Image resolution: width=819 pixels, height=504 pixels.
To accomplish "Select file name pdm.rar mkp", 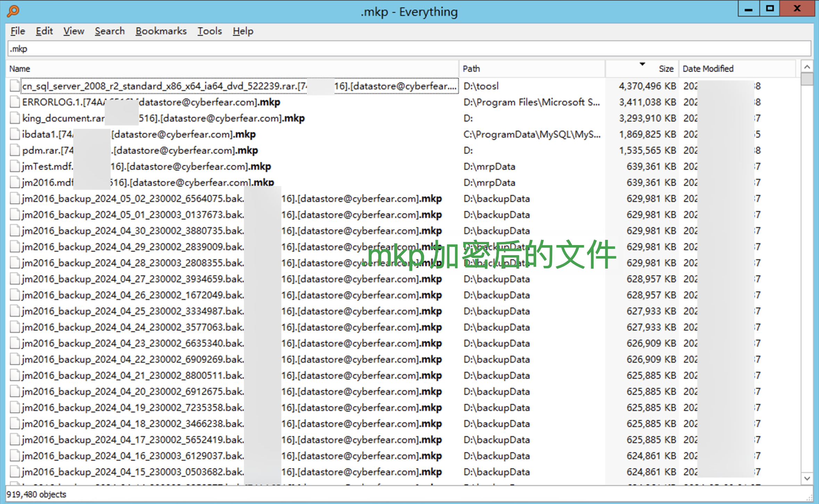I will [x=140, y=150].
